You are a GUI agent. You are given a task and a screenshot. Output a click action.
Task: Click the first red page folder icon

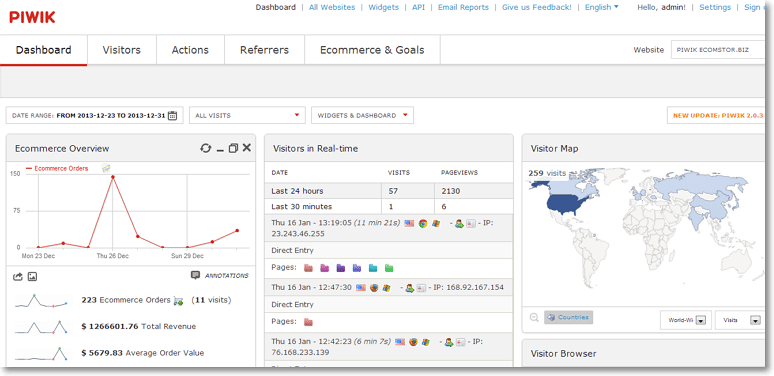click(309, 268)
